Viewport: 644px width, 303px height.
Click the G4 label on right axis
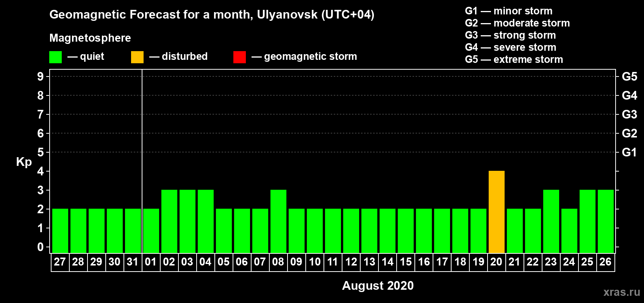tap(630, 95)
